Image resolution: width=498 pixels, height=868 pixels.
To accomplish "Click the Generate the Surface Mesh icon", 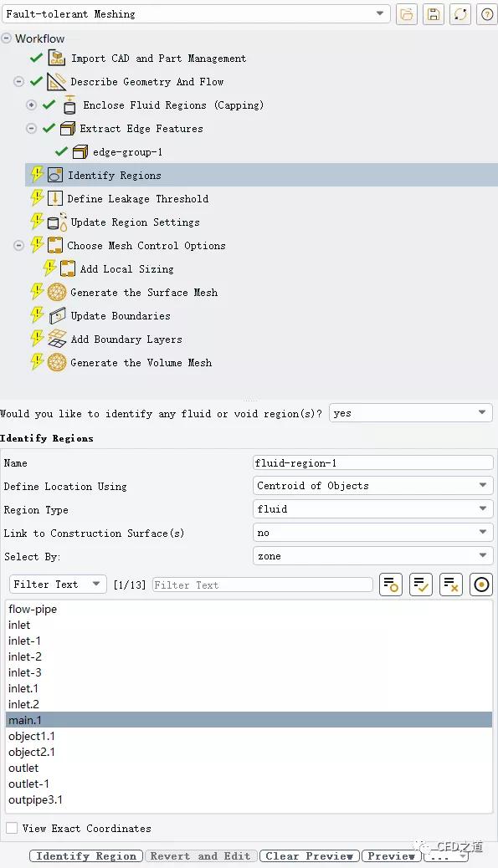I will click(x=57, y=293).
